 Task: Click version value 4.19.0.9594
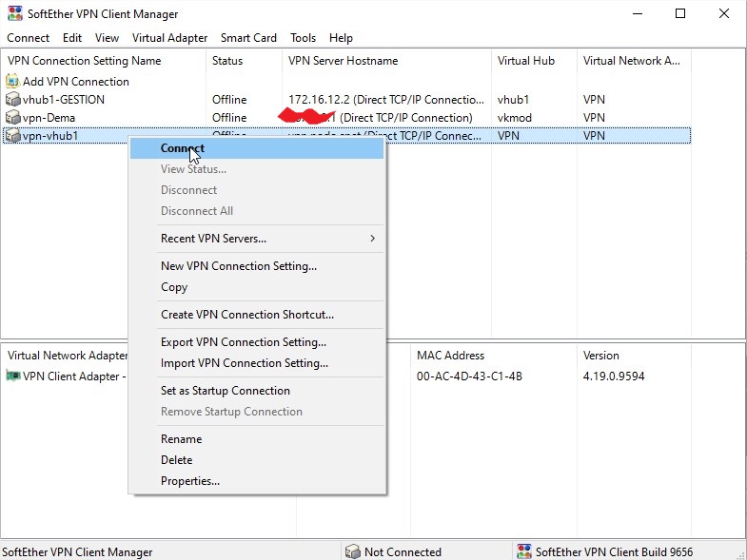tap(614, 377)
